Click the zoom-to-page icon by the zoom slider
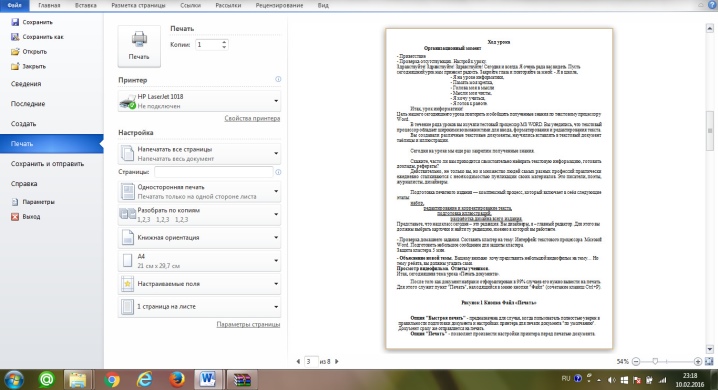Viewport: 718px width, 390px height. pyautogui.click(x=709, y=361)
